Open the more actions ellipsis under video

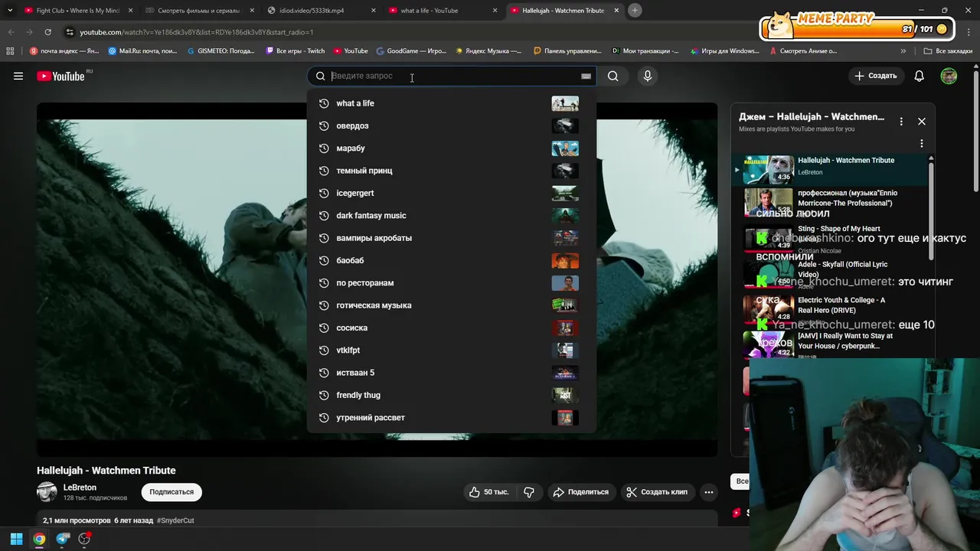(709, 492)
